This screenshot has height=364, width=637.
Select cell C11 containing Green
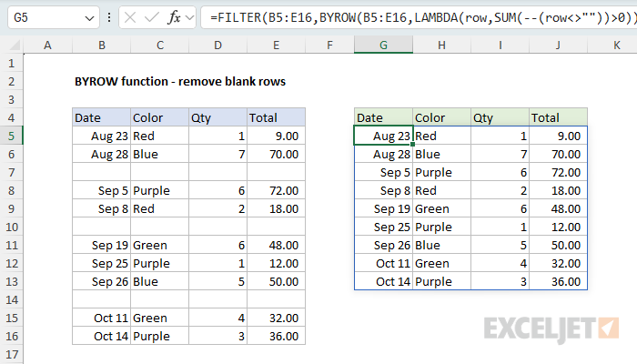tap(159, 245)
